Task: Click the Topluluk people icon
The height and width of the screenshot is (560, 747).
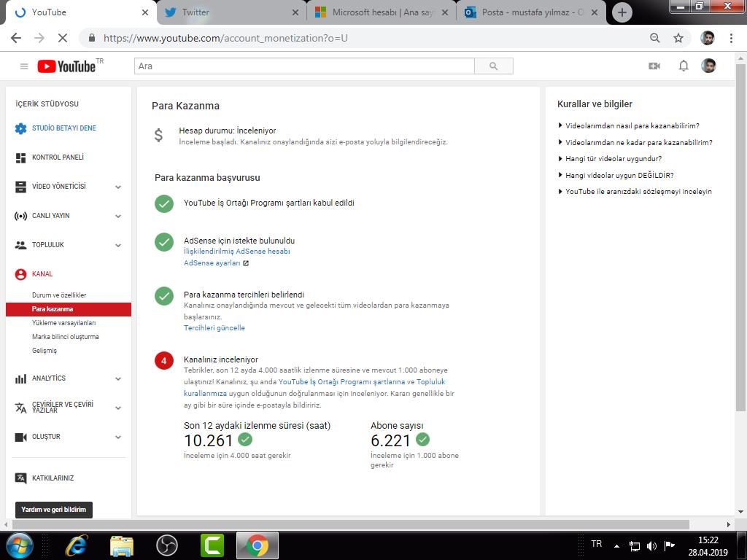Action: coord(20,245)
